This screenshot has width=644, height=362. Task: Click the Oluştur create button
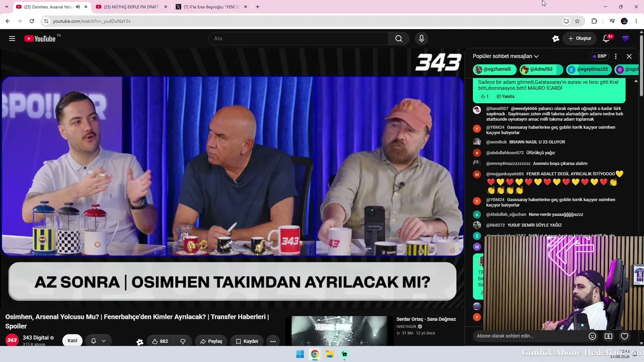coord(580,39)
